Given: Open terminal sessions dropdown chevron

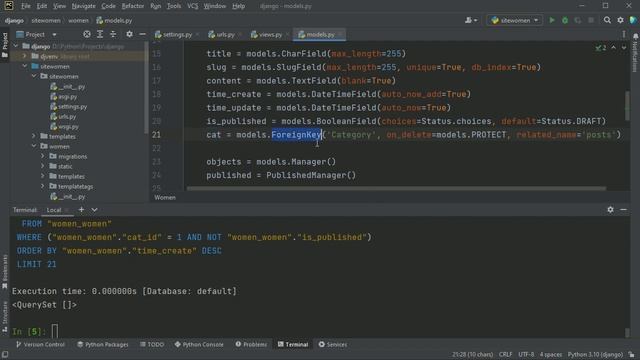Looking at the screenshot, I should (x=94, y=210).
